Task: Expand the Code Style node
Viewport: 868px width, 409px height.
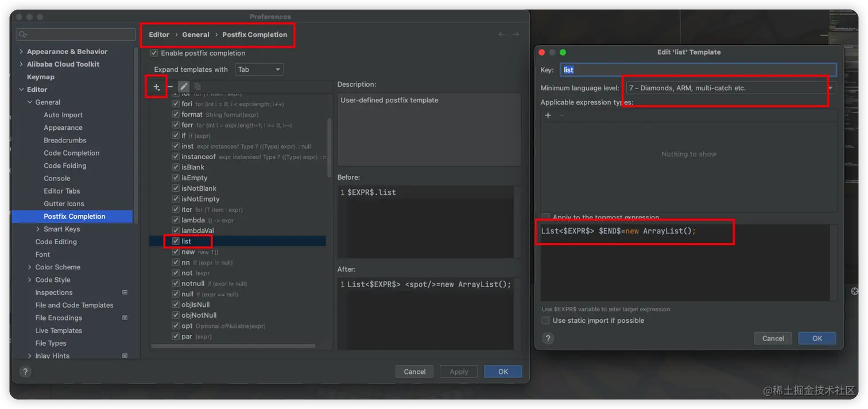Action: (30, 280)
